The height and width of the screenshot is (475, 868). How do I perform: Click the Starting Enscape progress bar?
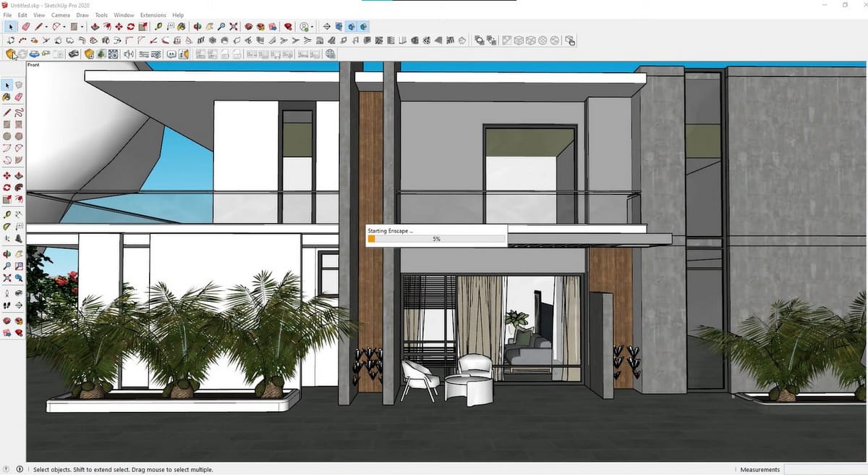tap(436, 238)
